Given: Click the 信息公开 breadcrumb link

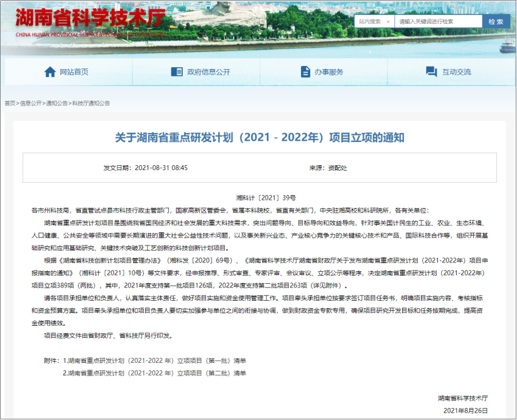Looking at the screenshot, I should [x=31, y=103].
